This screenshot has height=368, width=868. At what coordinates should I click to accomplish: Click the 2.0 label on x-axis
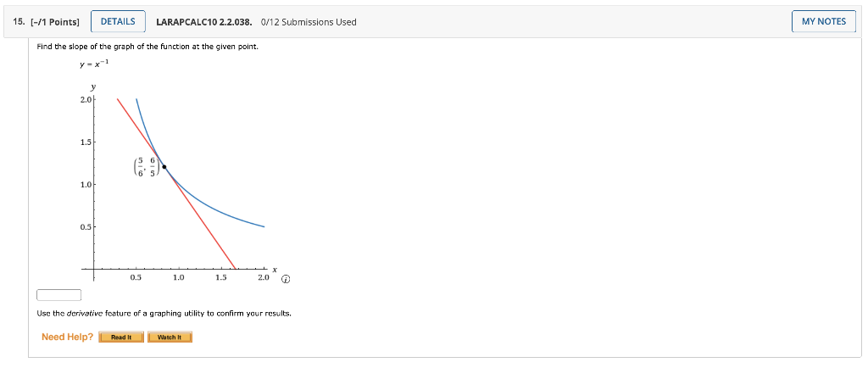pyautogui.click(x=263, y=277)
